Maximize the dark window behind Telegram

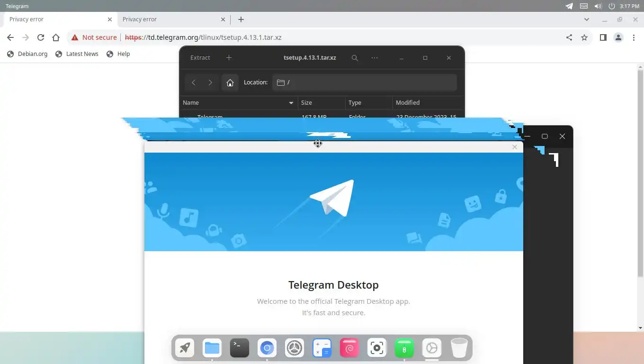(545, 136)
